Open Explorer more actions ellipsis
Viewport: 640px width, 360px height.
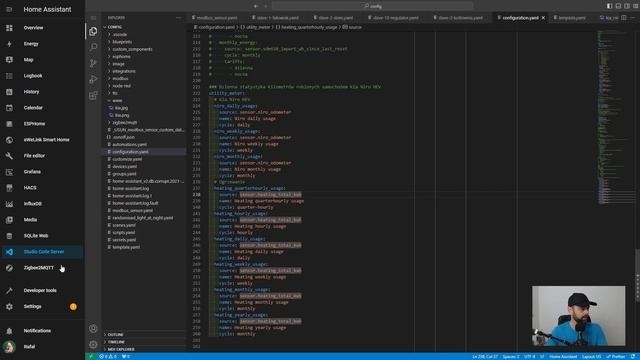[x=178, y=18]
